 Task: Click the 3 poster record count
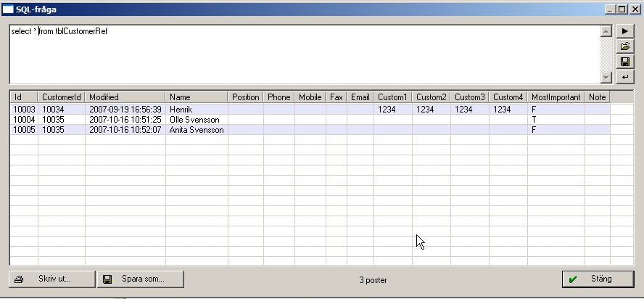tap(373, 280)
